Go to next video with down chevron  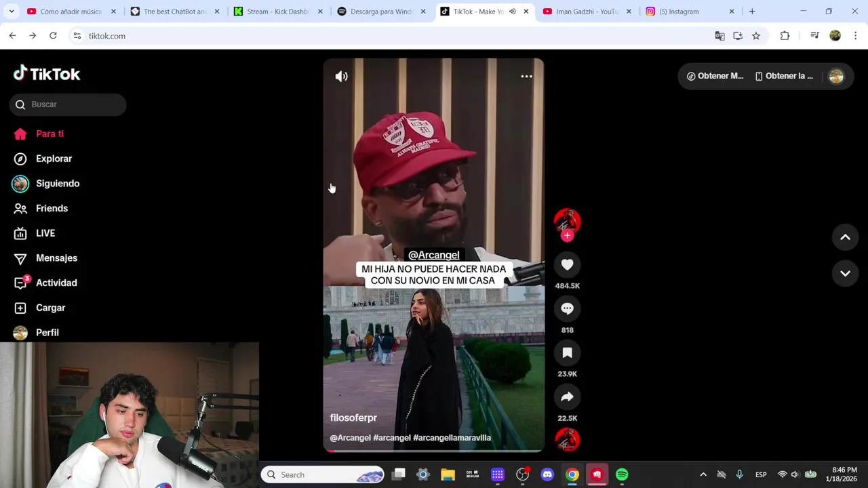[x=846, y=274]
